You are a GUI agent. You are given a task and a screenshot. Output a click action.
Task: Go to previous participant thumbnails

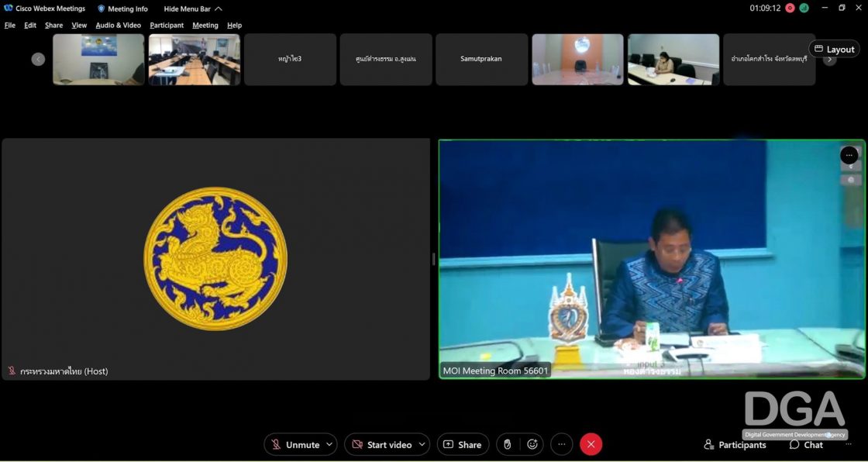(x=38, y=59)
